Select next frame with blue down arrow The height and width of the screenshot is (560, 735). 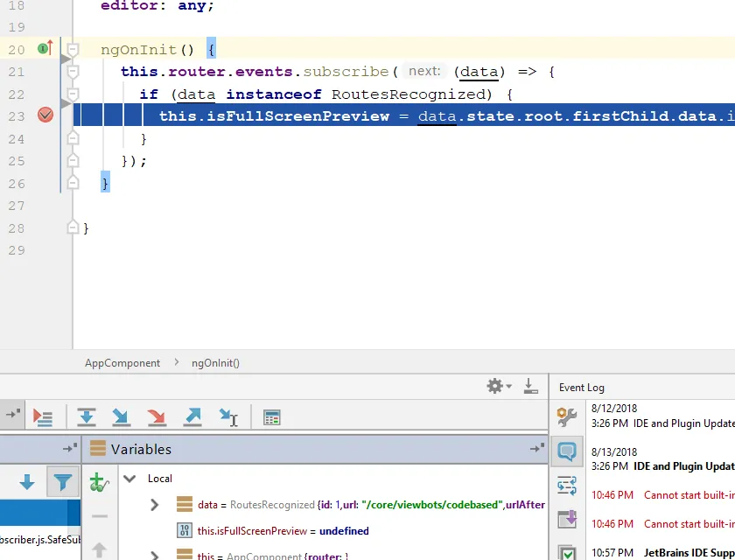[x=27, y=482]
